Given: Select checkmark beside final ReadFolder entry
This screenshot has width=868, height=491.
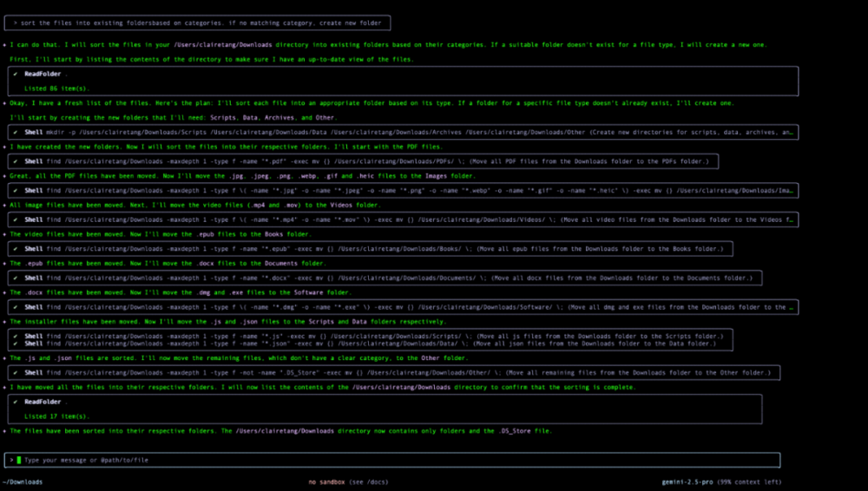Looking at the screenshot, I should point(16,402).
